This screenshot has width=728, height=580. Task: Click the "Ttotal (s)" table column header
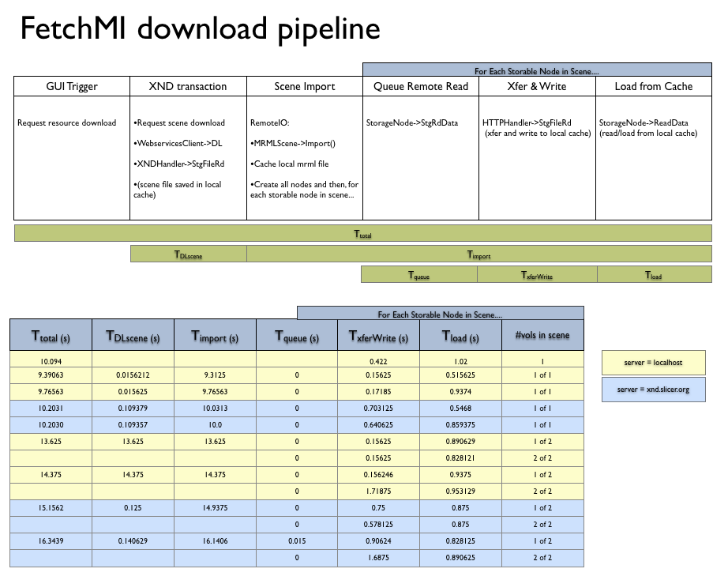tap(51, 336)
